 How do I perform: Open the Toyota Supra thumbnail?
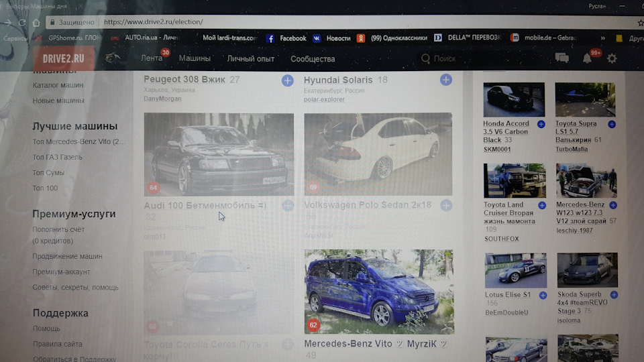click(585, 100)
